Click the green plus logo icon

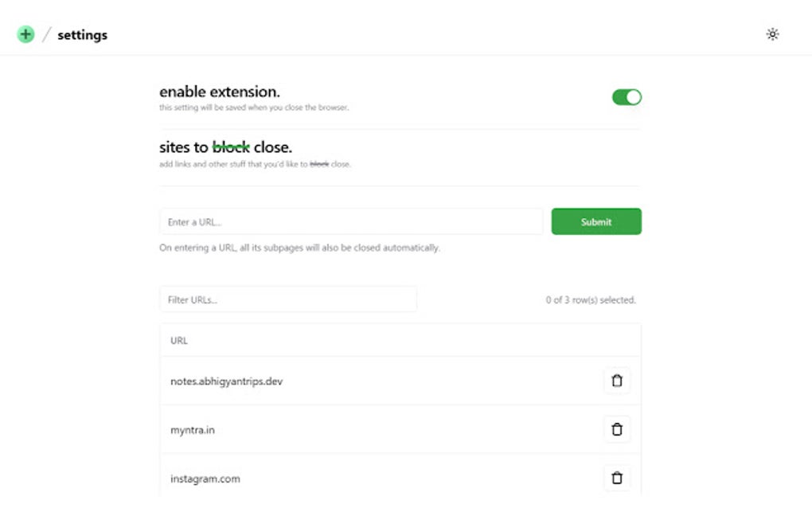click(25, 34)
